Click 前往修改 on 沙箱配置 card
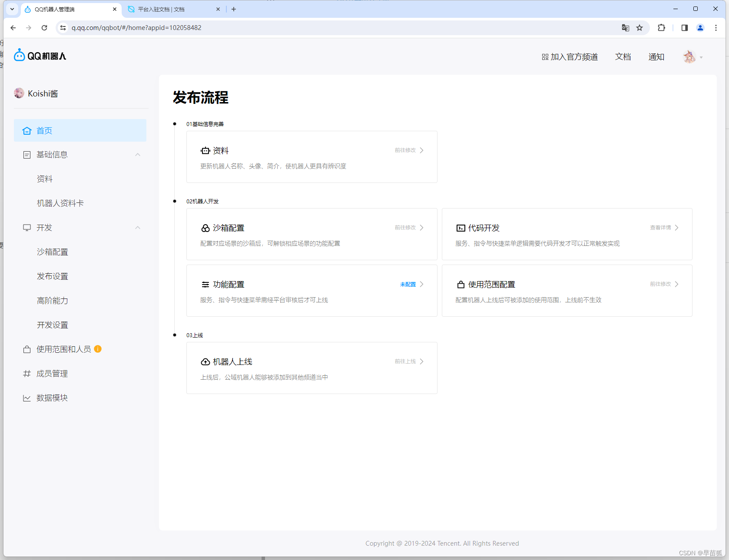Screen dimensions: 729x560 pos(405,228)
